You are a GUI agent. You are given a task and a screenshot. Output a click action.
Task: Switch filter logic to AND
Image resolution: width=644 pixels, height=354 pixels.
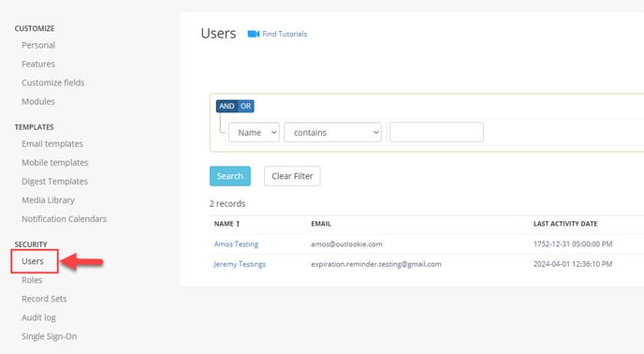click(x=227, y=106)
